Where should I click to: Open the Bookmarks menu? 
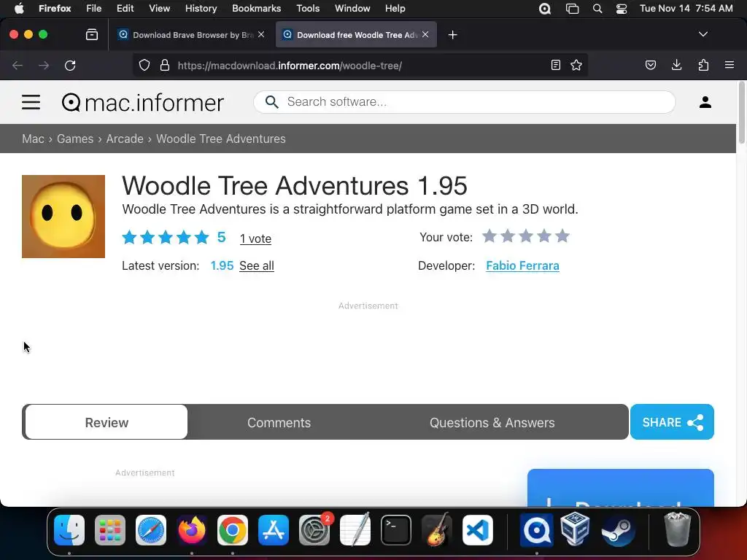(256, 8)
